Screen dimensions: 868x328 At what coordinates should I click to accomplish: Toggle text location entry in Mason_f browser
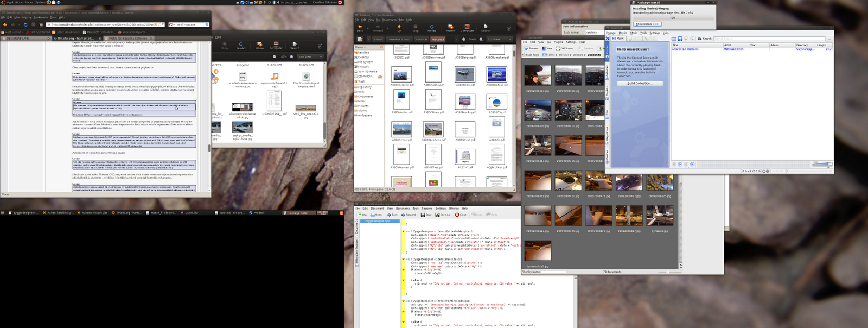coord(360,39)
